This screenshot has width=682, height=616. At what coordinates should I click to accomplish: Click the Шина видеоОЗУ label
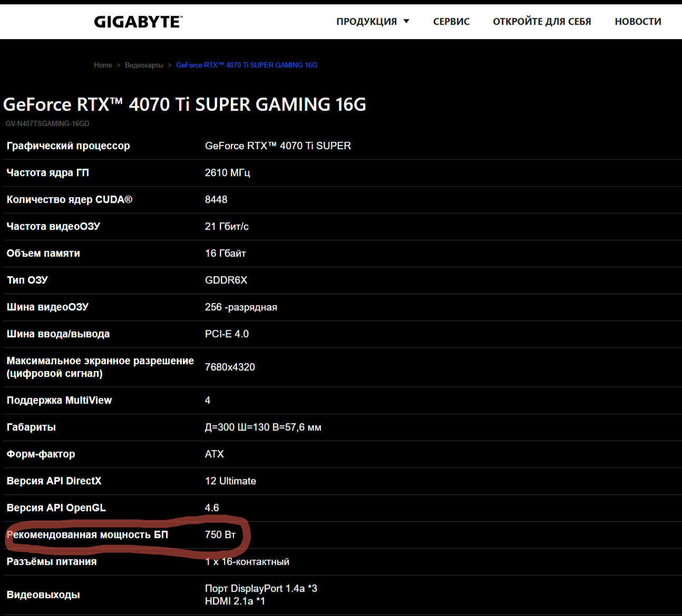click(x=47, y=307)
